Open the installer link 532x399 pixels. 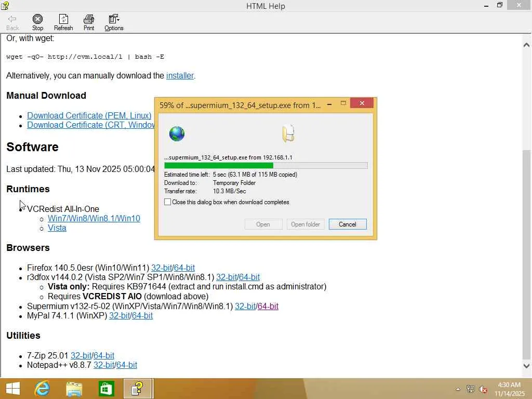pos(180,76)
